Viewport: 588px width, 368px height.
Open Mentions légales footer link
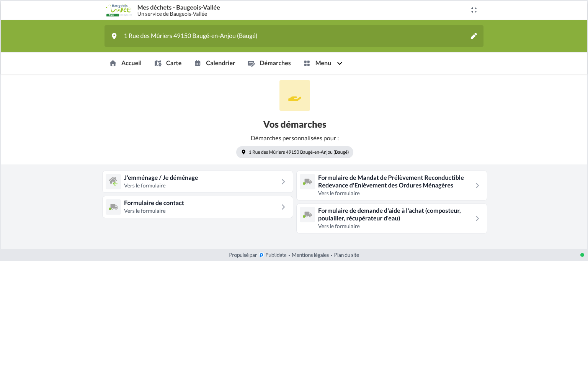click(x=310, y=255)
